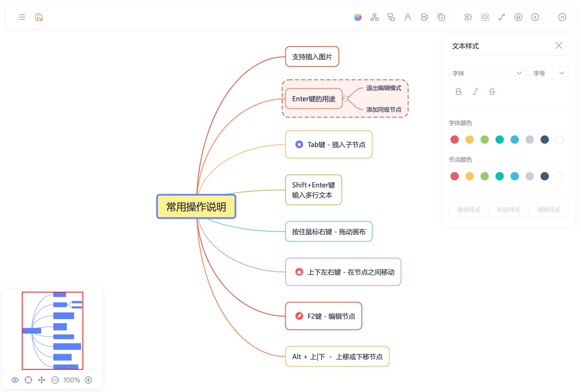Open the hamburger menu at top left

point(22,17)
